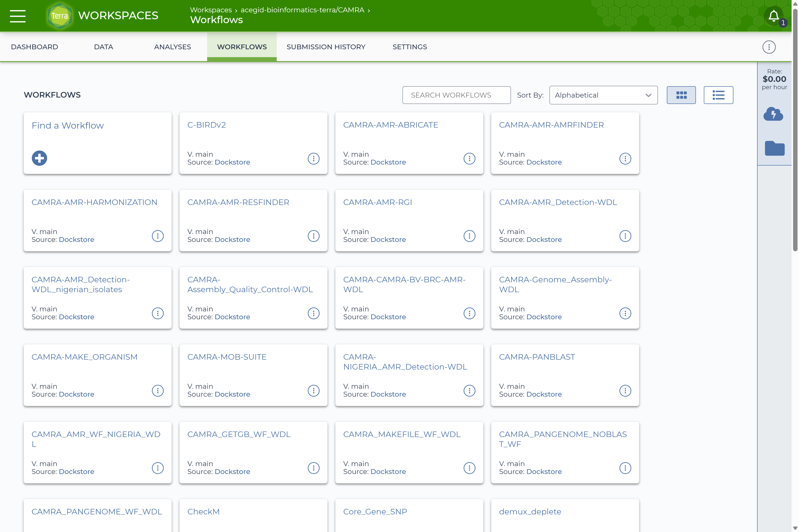Click the plus icon to find a workflow

tap(39, 158)
